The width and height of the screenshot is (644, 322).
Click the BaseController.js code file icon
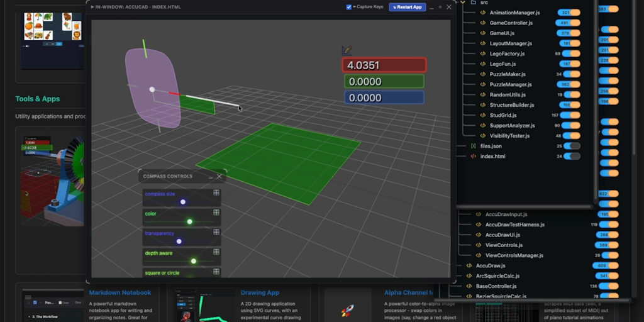point(469,286)
